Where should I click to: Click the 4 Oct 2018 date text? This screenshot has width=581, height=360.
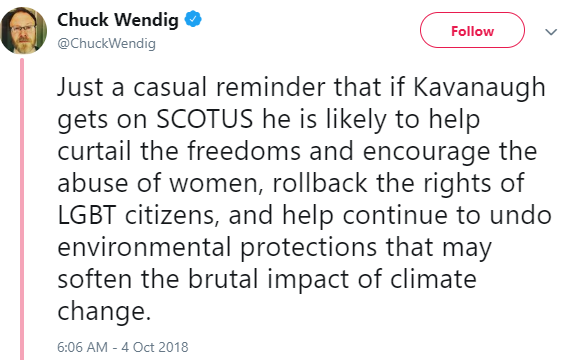coord(155,347)
